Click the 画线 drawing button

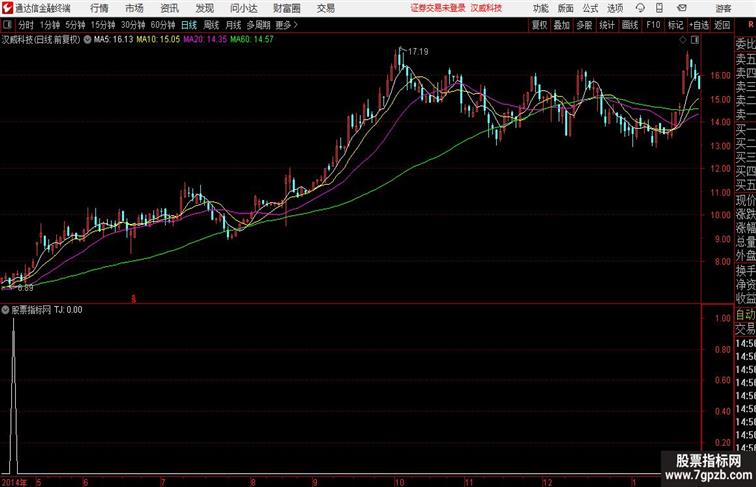630,25
